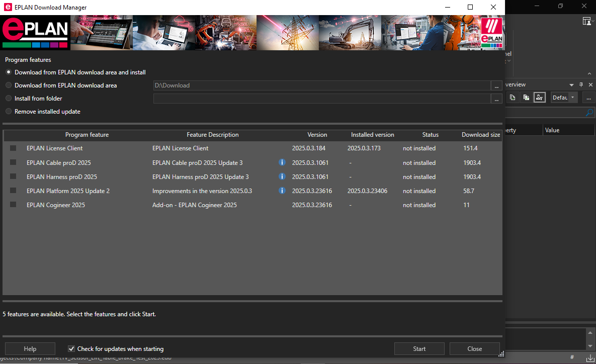Click the EPLAN app icon in the title bar
The height and width of the screenshot is (364, 596).
click(x=8, y=7)
